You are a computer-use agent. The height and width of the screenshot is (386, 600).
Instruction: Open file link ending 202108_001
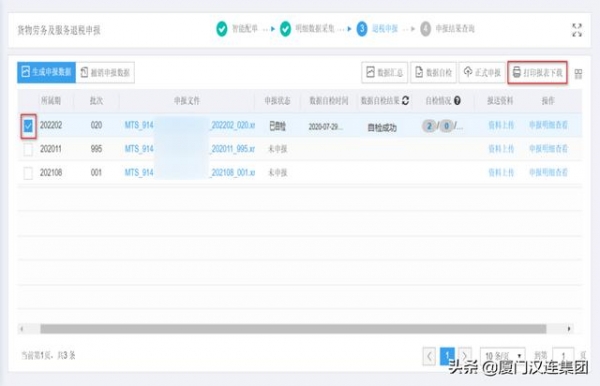click(190, 173)
